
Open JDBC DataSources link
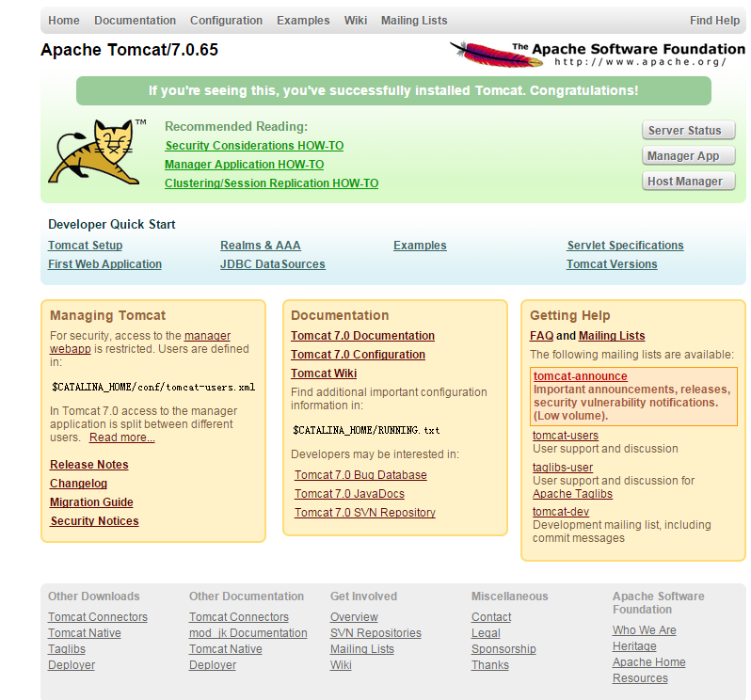point(273,264)
